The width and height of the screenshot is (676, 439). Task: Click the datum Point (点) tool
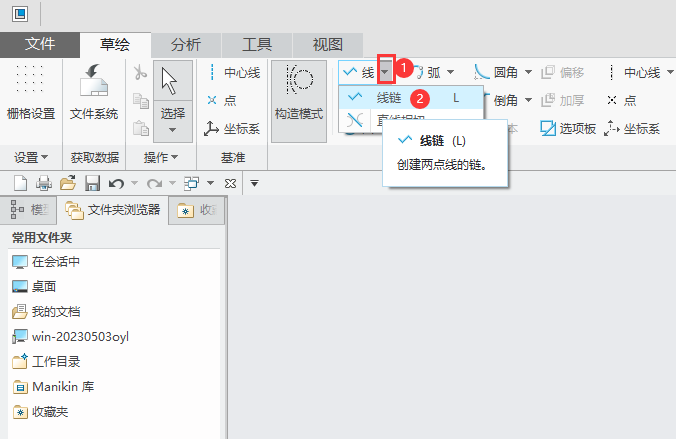coord(222,100)
